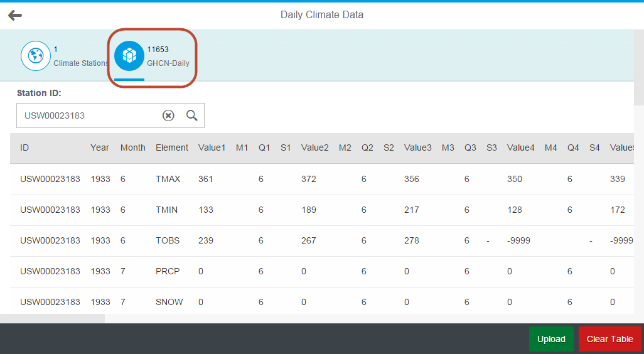Focus the Station ID input field
Screen dimensions: 644x354
pos(110,115)
